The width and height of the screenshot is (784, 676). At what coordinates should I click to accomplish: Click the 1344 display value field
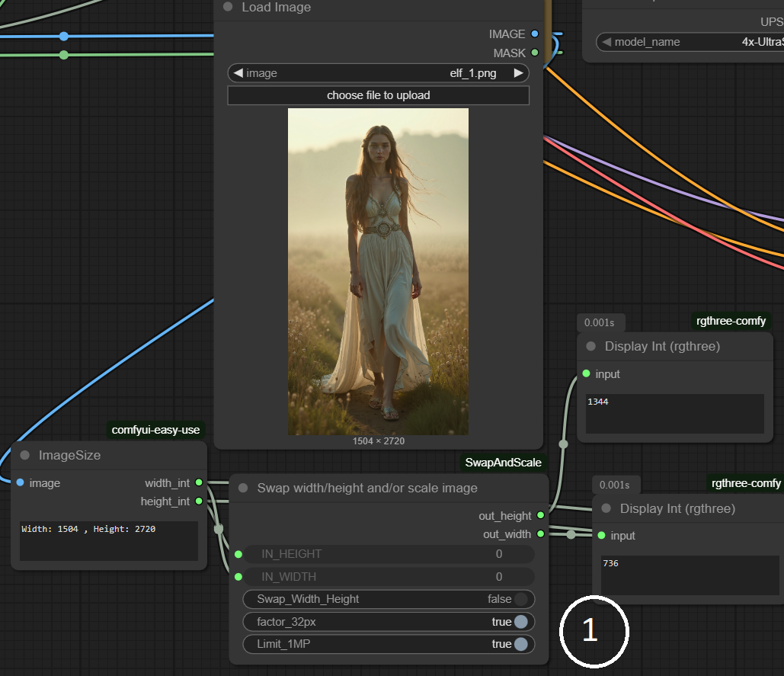pyautogui.click(x=675, y=414)
